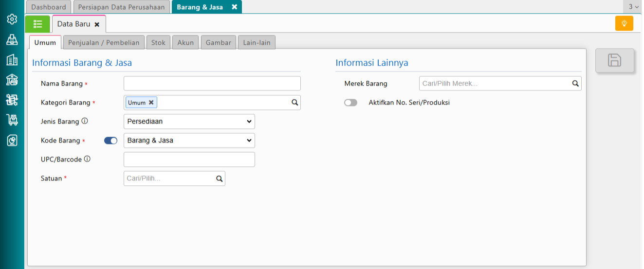Open the cart with boxes sidebar icon
The height and width of the screenshot is (269, 644).
(12, 120)
